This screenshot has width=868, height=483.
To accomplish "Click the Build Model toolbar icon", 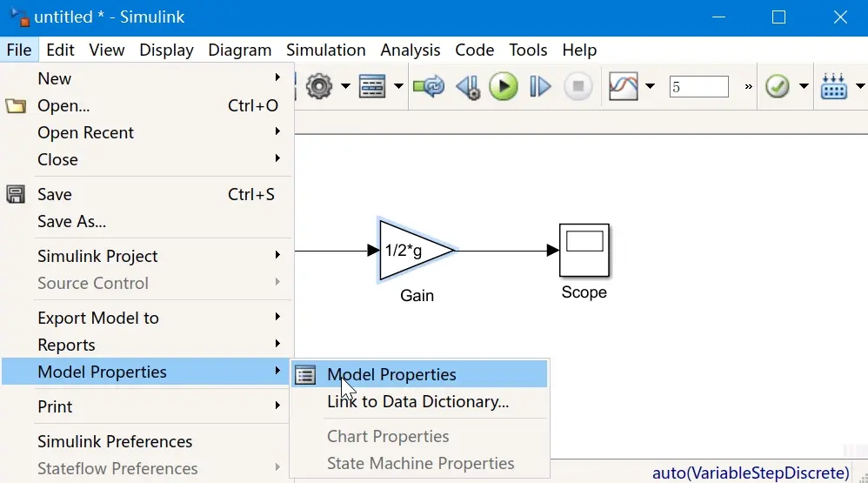I will pyautogui.click(x=834, y=86).
